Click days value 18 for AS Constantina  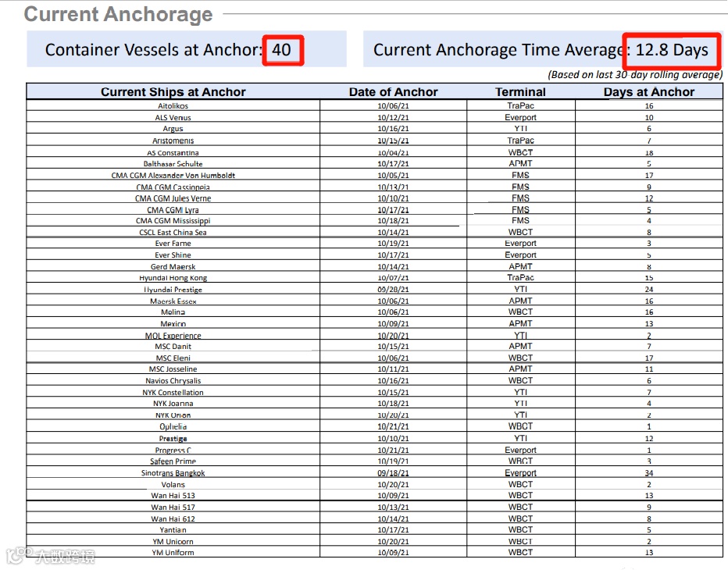649,153
